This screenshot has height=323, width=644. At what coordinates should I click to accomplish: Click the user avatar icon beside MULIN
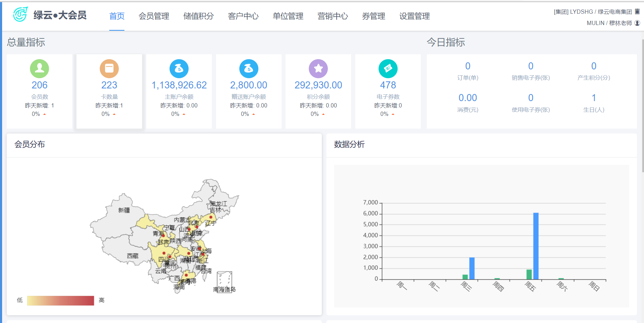point(637,23)
